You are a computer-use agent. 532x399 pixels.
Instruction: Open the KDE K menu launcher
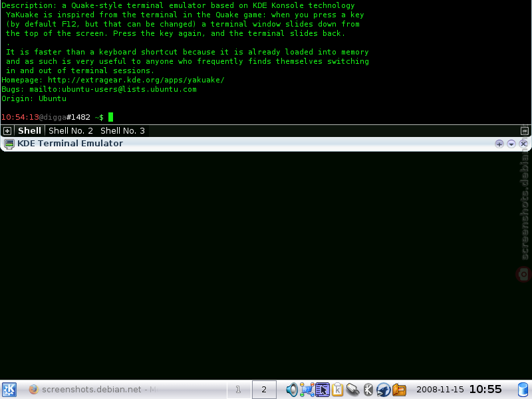coord(9,390)
